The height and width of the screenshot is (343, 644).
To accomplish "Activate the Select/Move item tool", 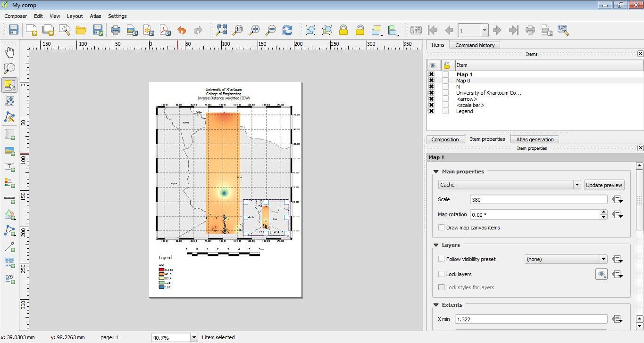I will click(x=9, y=85).
